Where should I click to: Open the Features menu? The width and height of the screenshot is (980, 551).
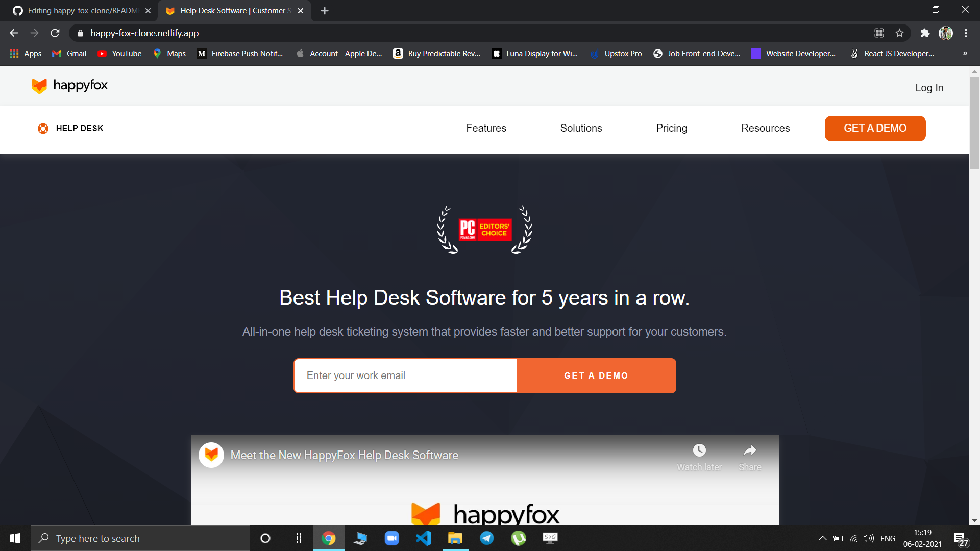(485, 128)
